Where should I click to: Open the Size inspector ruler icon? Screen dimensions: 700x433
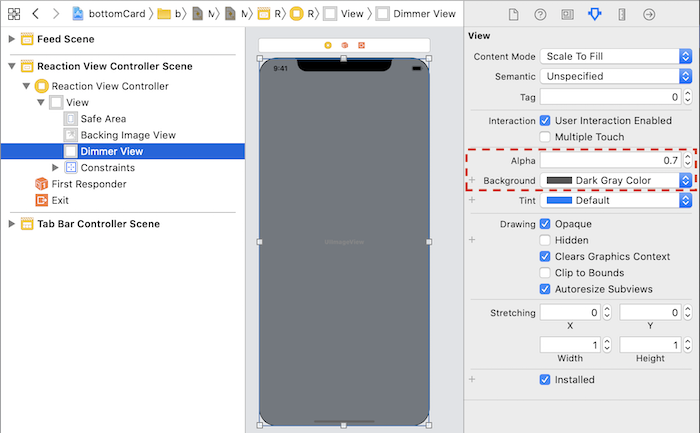pyautogui.click(x=622, y=14)
